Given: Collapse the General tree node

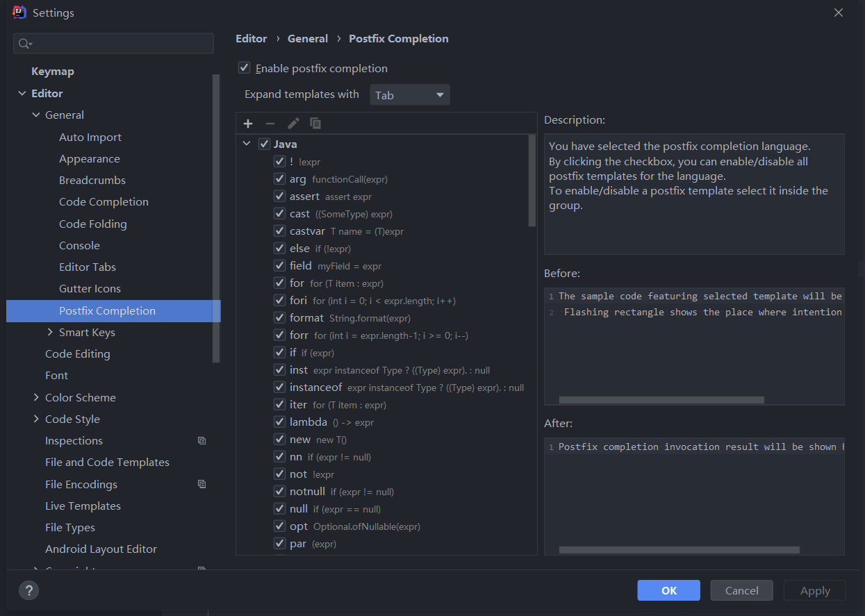Looking at the screenshot, I should click(x=36, y=115).
